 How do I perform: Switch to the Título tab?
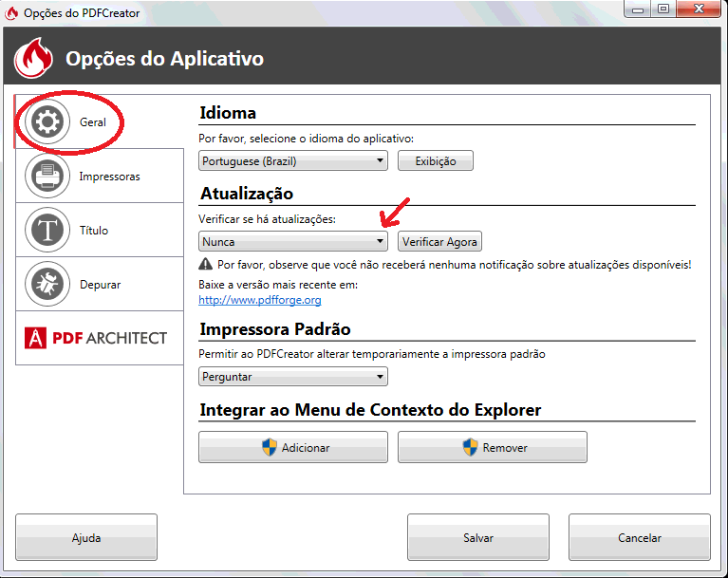[100, 230]
